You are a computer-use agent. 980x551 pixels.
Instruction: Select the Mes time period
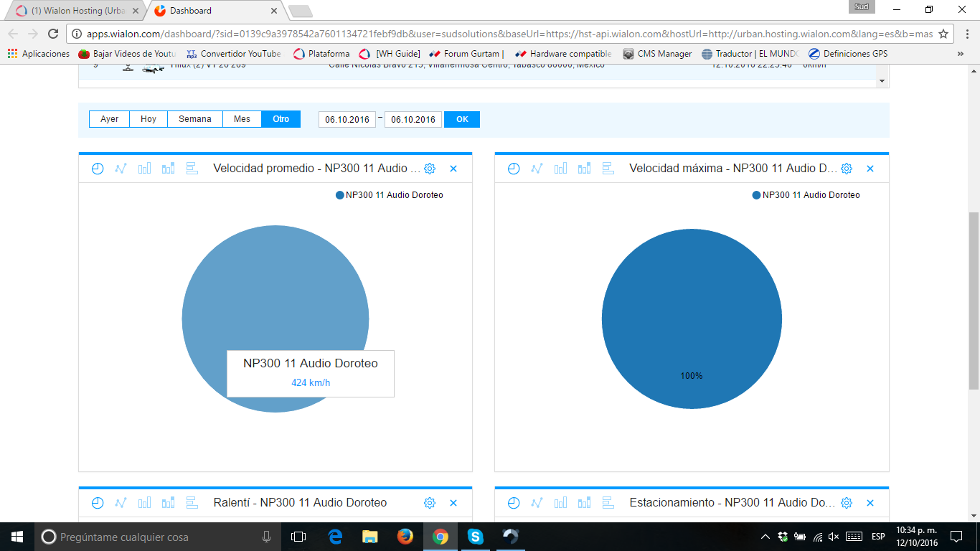pos(242,119)
